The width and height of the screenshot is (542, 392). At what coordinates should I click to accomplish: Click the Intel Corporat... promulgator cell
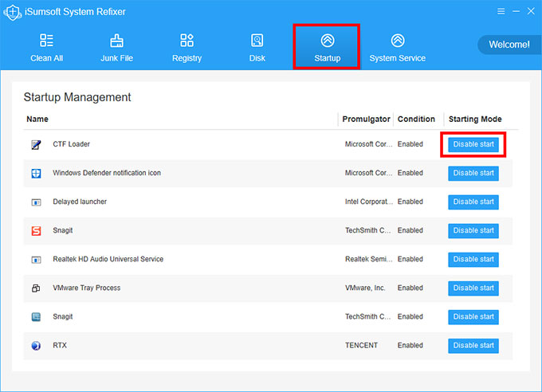click(369, 202)
